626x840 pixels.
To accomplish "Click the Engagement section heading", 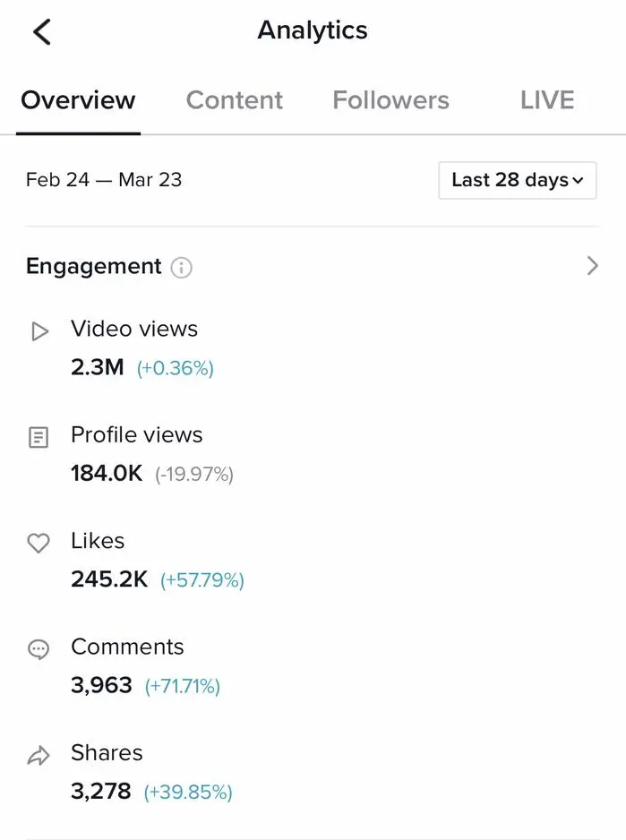I will pos(94,266).
